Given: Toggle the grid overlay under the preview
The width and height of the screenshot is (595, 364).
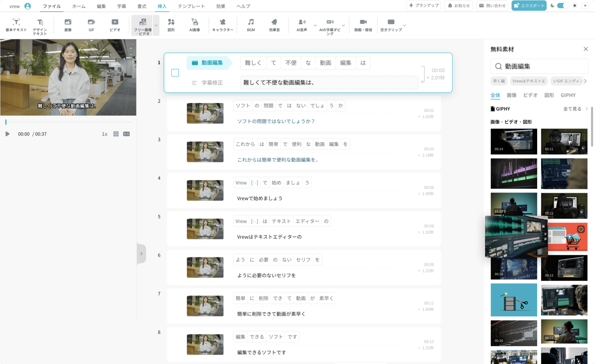Looking at the screenshot, I should (x=116, y=134).
